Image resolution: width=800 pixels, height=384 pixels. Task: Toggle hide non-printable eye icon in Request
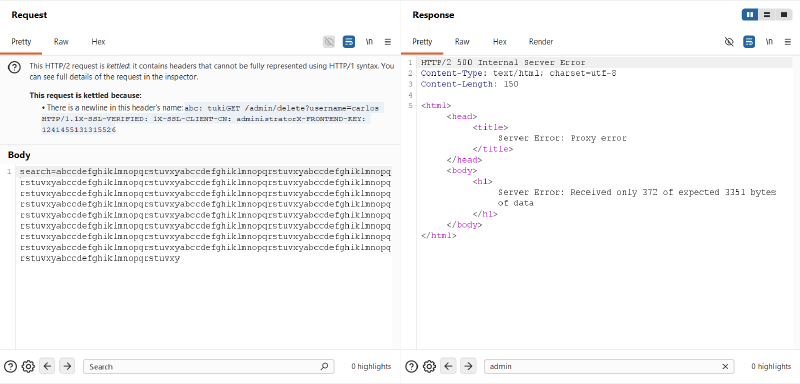click(329, 42)
